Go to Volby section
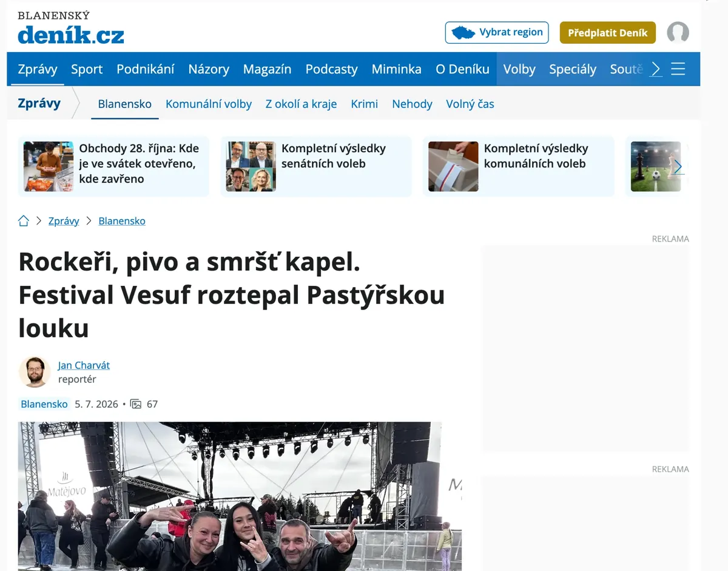Viewport: 728px width, 571px height. 519,69
